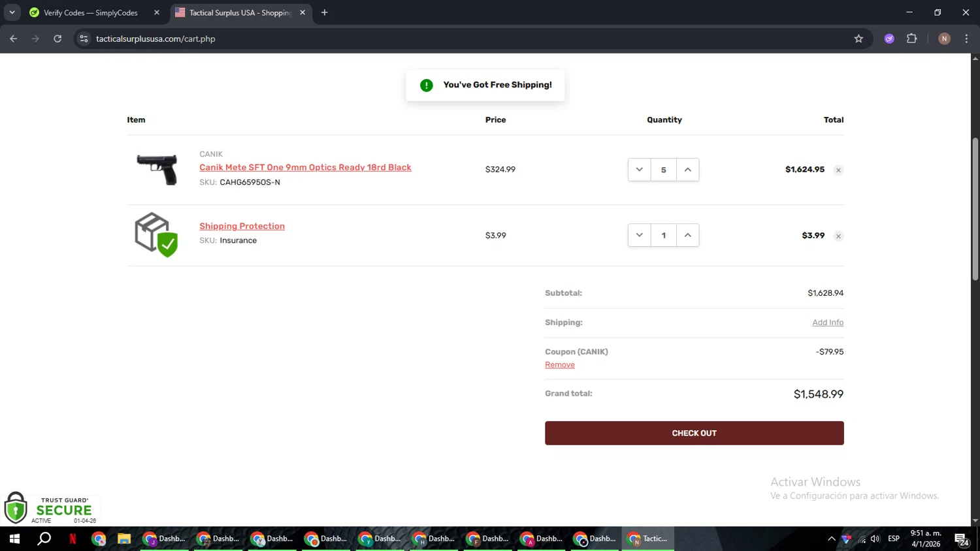Click the colorful shield tray icon

tap(846, 539)
